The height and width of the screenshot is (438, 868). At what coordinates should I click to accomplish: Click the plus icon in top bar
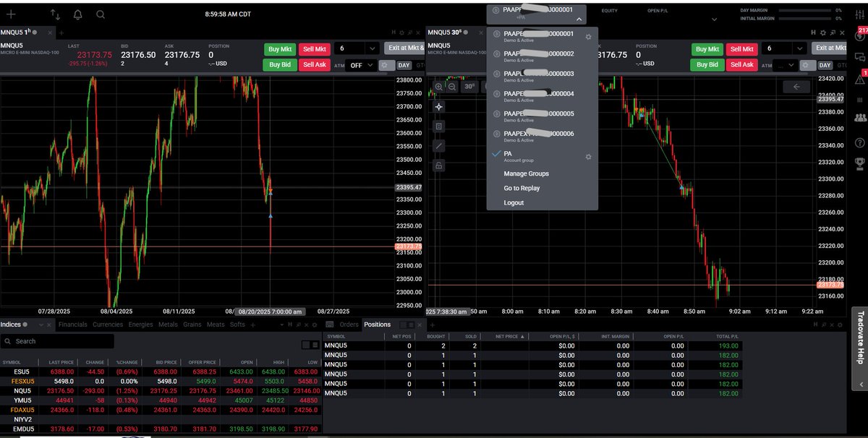click(x=11, y=14)
